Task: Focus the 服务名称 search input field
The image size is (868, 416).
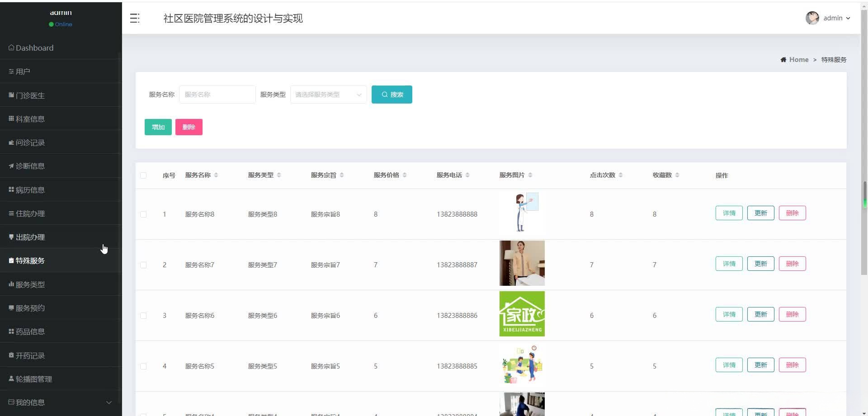Action: [x=217, y=95]
